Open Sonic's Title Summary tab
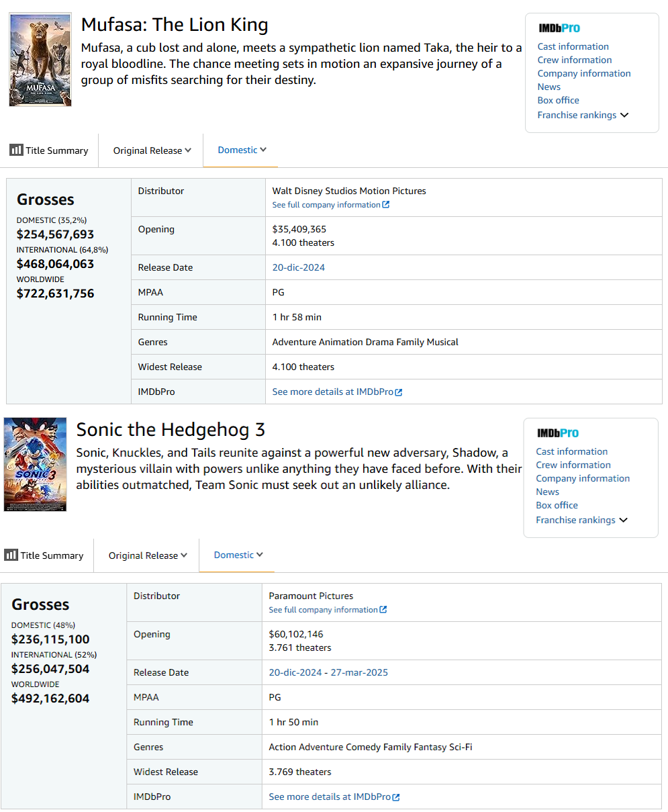The height and width of the screenshot is (812, 668). (44, 555)
